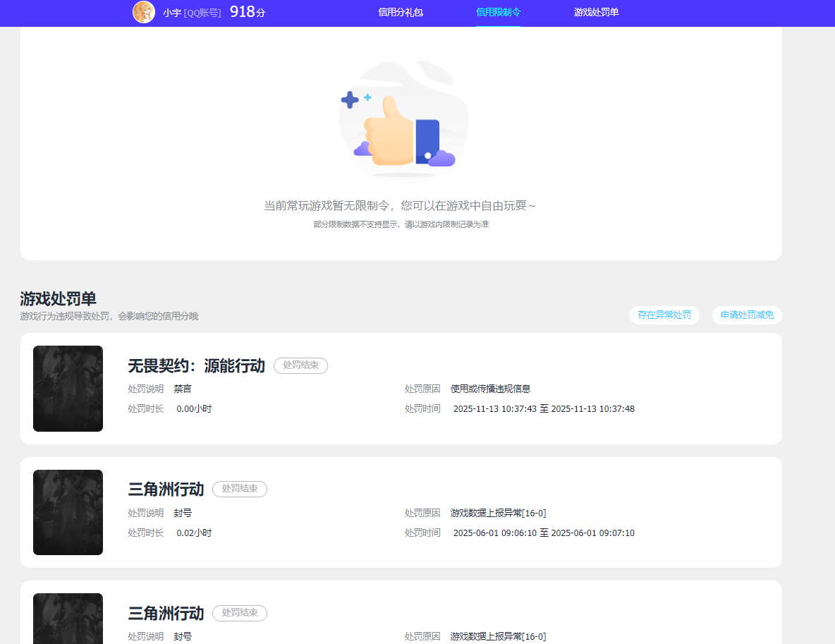Click the 部分限制数据不支持显示 note
The height and width of the screenshot is (644, 835).
pyautogui.click(x=401, y=224)
